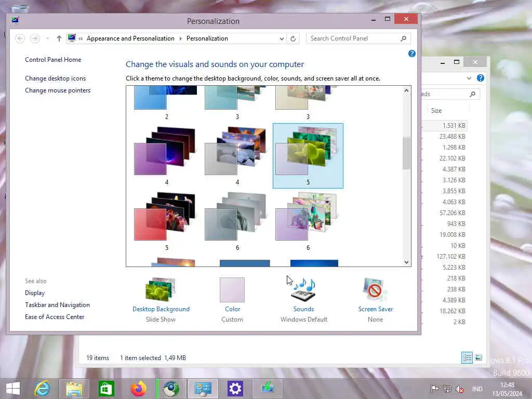This screenshot has height=399, width=532.
Task: Go up one level in Control Panel
Action: [59, 38]
